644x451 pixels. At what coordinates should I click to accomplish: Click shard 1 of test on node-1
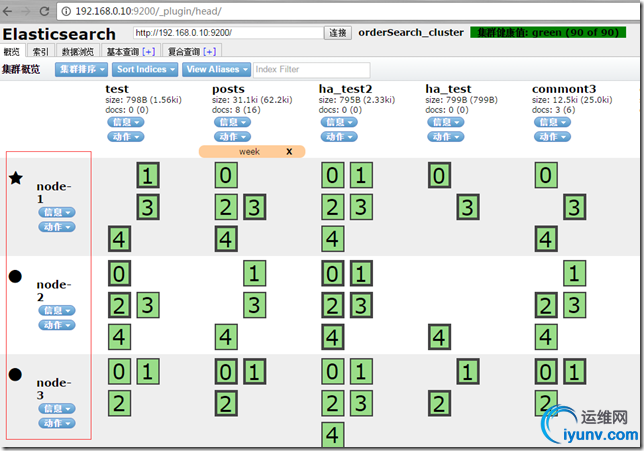tap(148, 175)
